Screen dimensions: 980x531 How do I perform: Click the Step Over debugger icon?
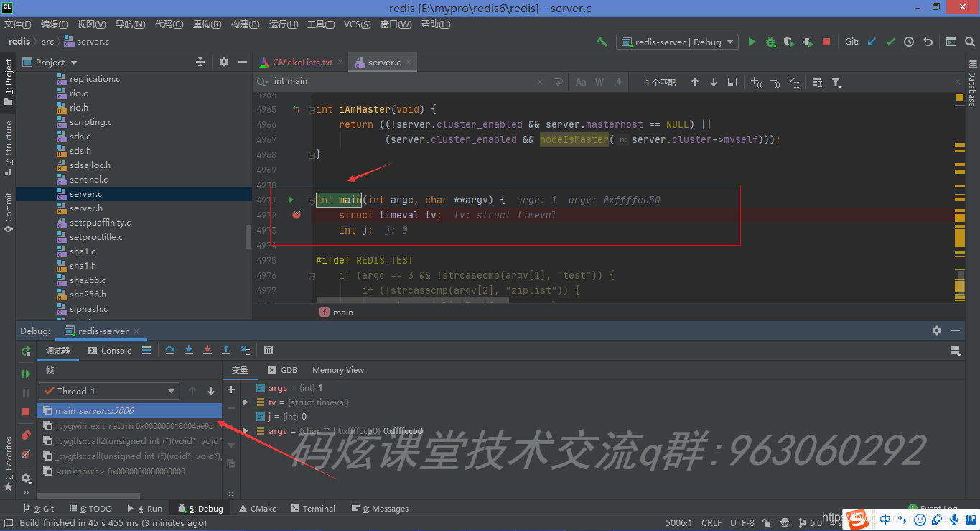170,350
